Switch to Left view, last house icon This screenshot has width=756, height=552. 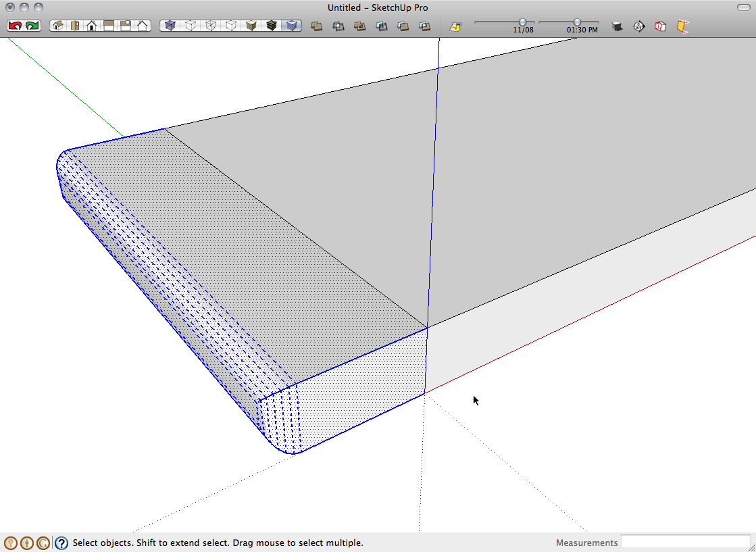(x=143, y=26)
